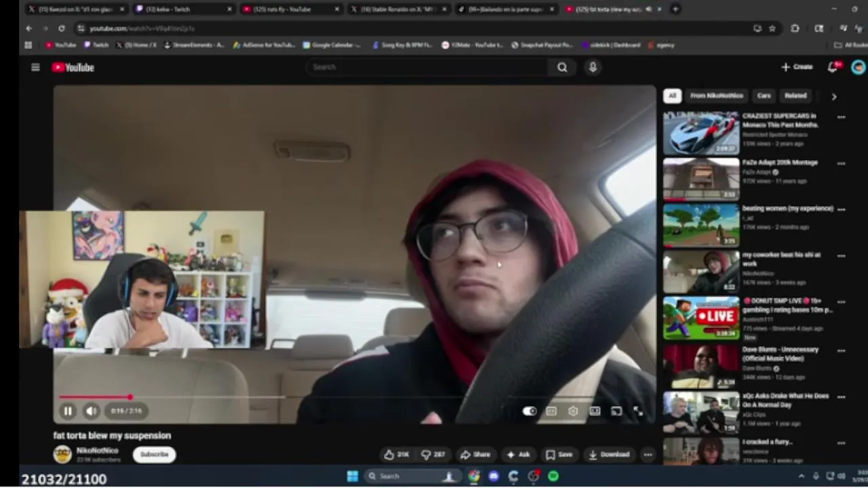Open the NikoNotNico channel name link
This screenshot has width=868, height=488.
pyautogui.click(x=97, y=450)
